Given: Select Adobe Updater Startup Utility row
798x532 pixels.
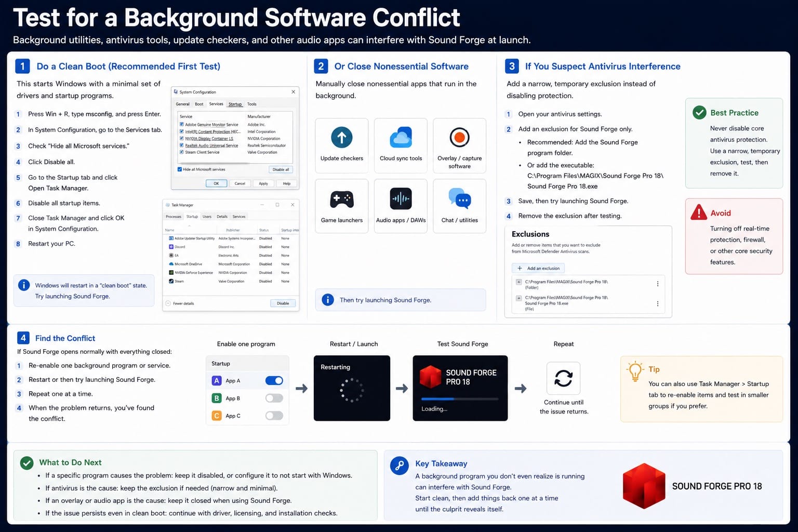Looking at the screenshot, I should click(x=231, y=238).
